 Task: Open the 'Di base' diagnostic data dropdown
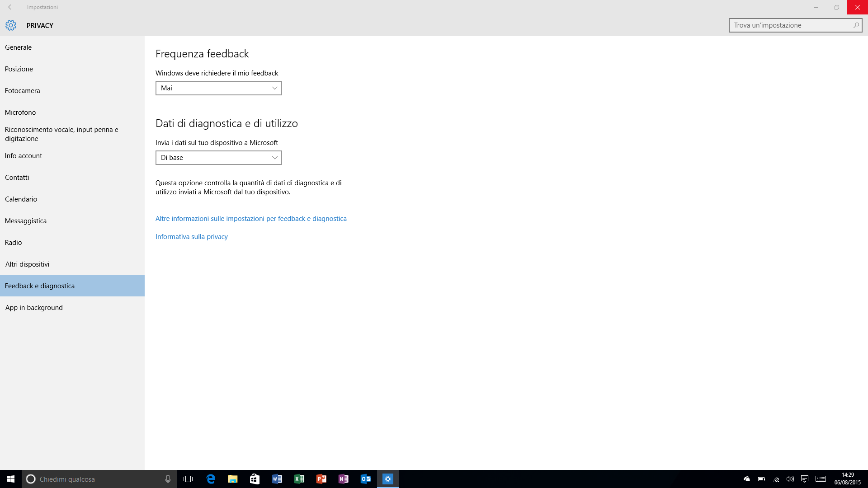click(x=219, y=158)
